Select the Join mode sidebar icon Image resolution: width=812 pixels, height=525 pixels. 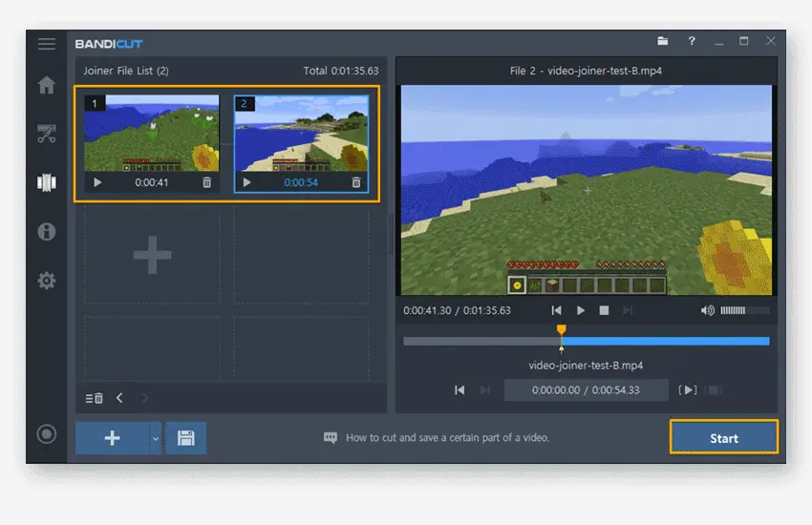click(x=47, y=182)
